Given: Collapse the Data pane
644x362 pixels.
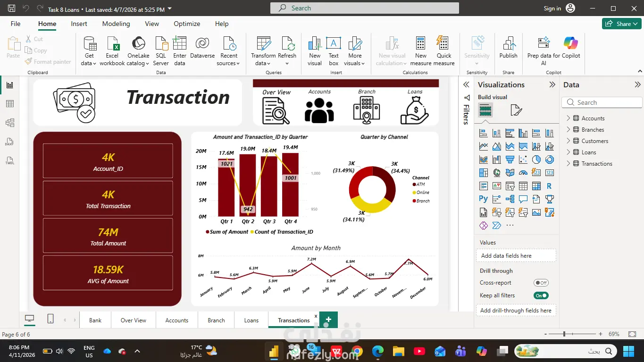Looking at the screenshot, I should [637, 85].
